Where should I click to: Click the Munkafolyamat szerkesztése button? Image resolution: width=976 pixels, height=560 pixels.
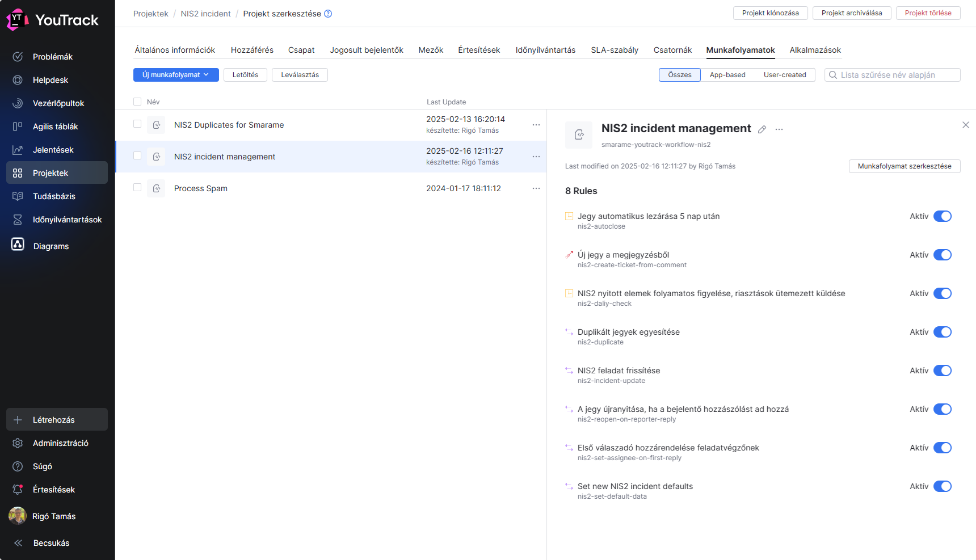[x=904, y=166]
